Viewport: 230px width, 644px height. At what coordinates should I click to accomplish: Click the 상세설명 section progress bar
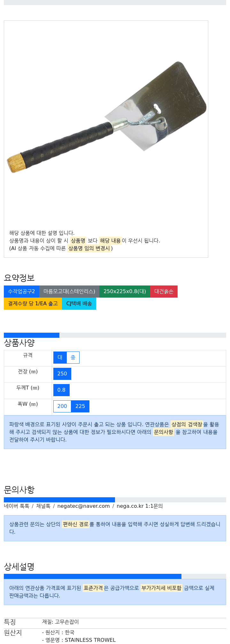(115, 577)
